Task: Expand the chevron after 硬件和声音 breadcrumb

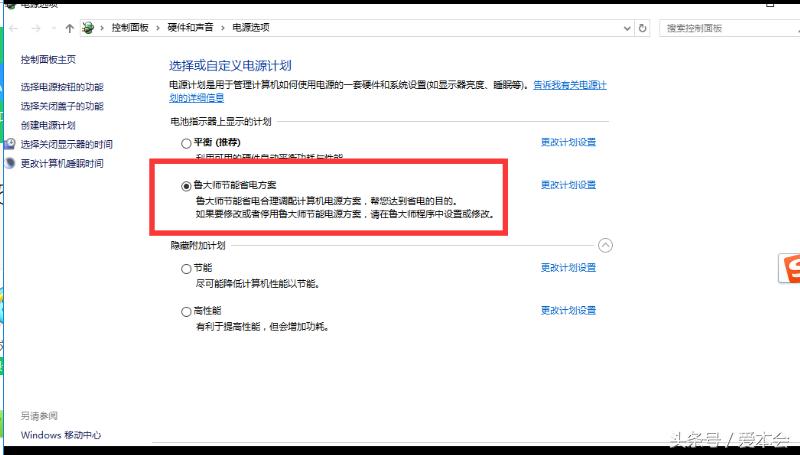Action: click(222, 28)
